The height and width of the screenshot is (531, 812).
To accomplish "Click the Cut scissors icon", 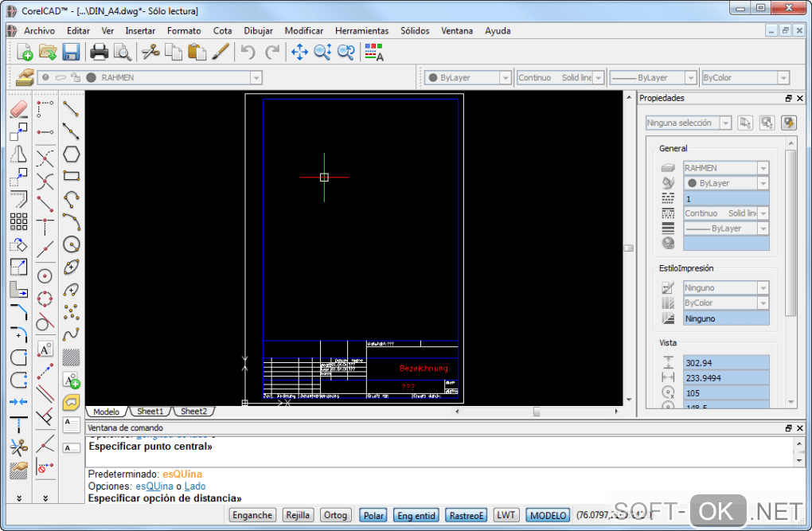I will [150, 53].
